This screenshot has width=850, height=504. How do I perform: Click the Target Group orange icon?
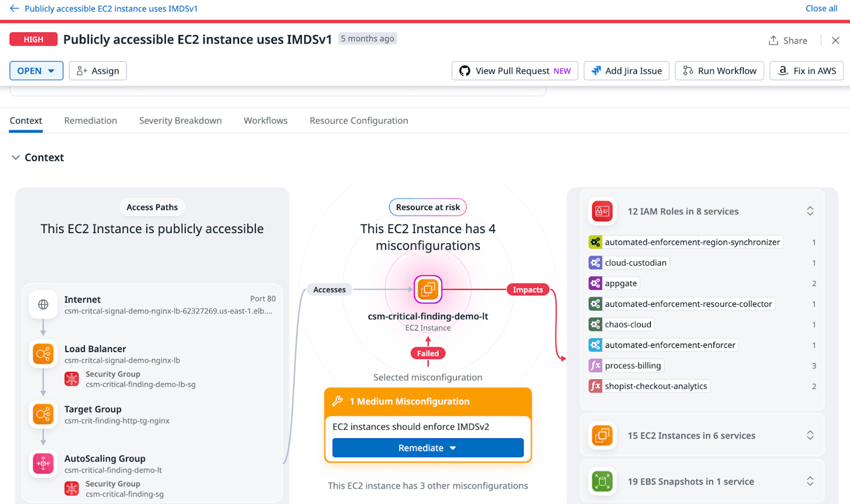(x=43, y=414)
